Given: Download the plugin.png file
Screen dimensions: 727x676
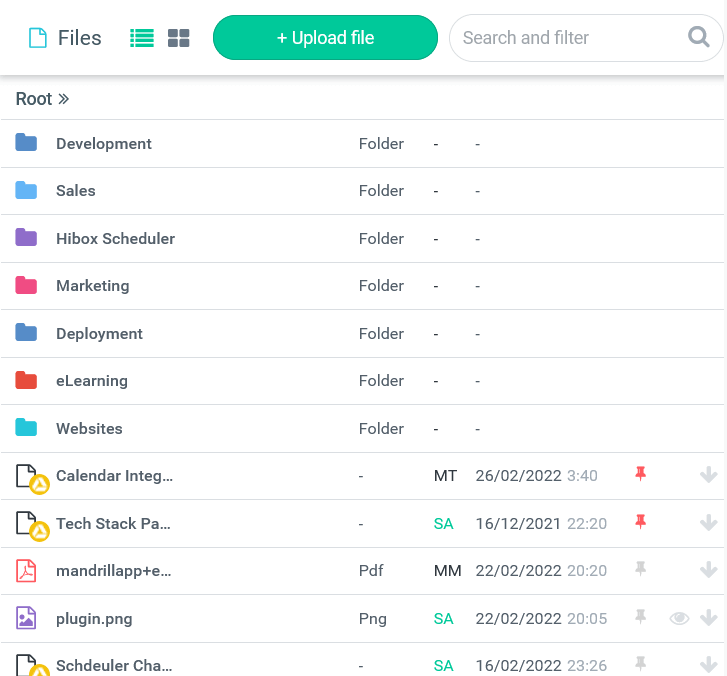Looking at the screenshot, I should 709,618.
